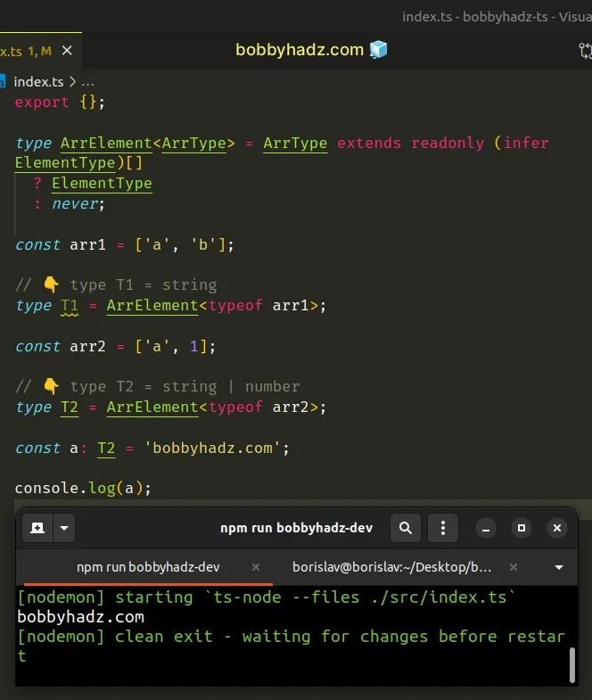The height and width of the screenshot is (700, 592).
Task: Click the 'npm run bobbyhadz-dev' terminal window title
Action: (x=296, y=528)
